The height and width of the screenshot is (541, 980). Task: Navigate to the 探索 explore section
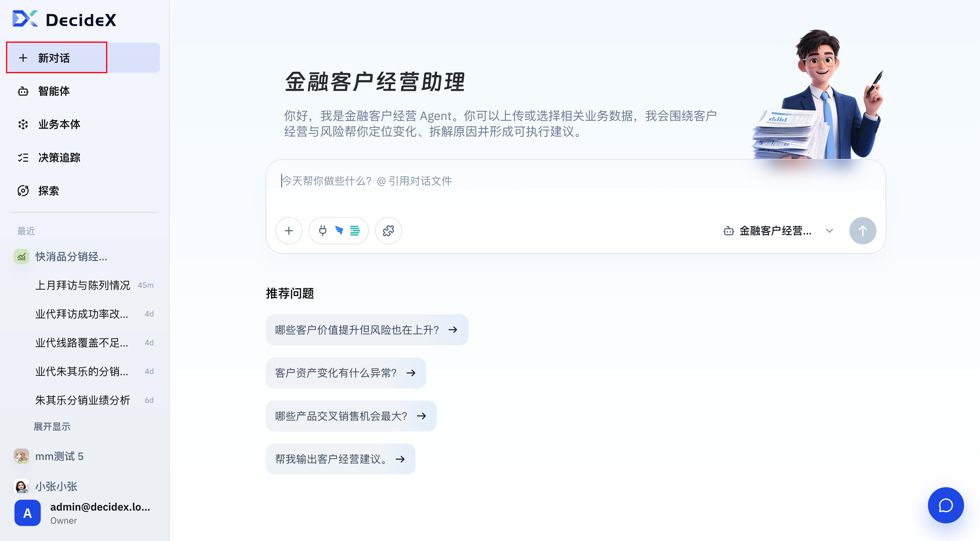pos(84,191)
